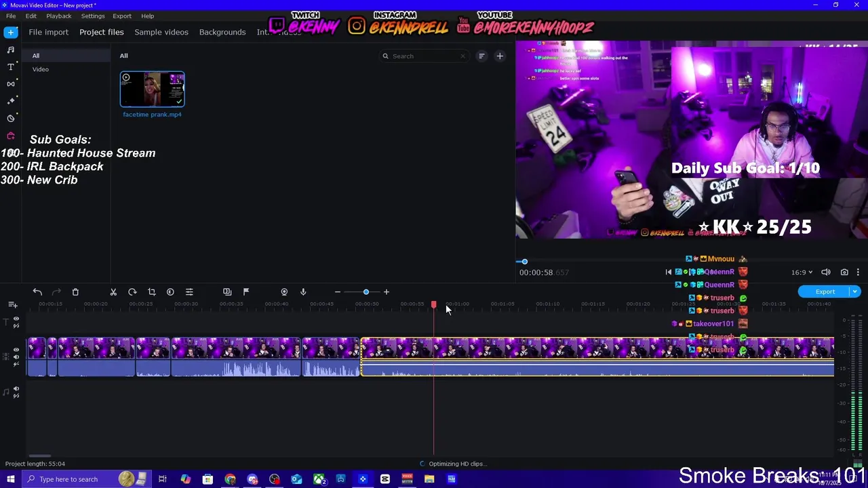Click the timeline zoom slider handle
This screenshot has height=488, width=868.
[x=366, y=292]
